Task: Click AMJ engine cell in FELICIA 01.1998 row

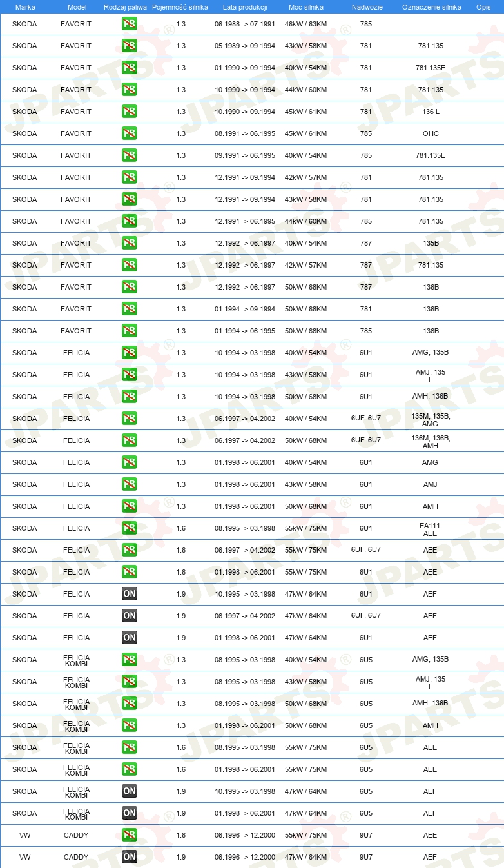Action: [431, 485]
